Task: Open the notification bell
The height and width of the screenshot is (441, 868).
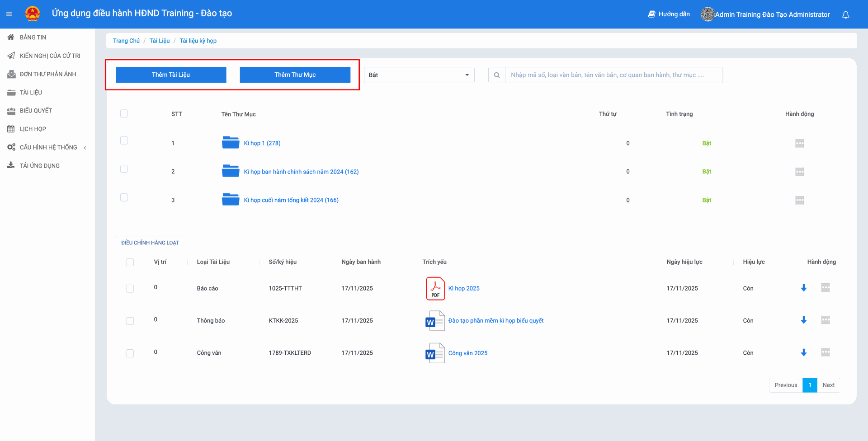Action: click(x=845, y=14)
